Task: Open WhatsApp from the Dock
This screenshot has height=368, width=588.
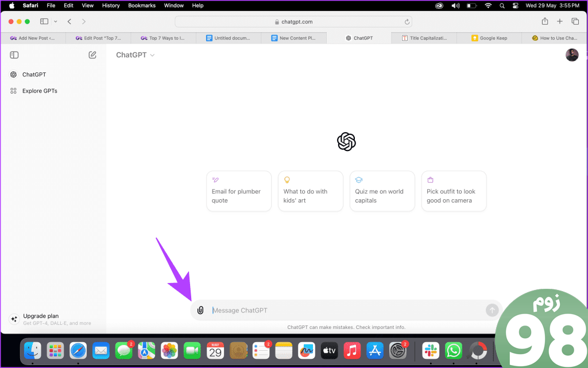Action: point(454,351)
